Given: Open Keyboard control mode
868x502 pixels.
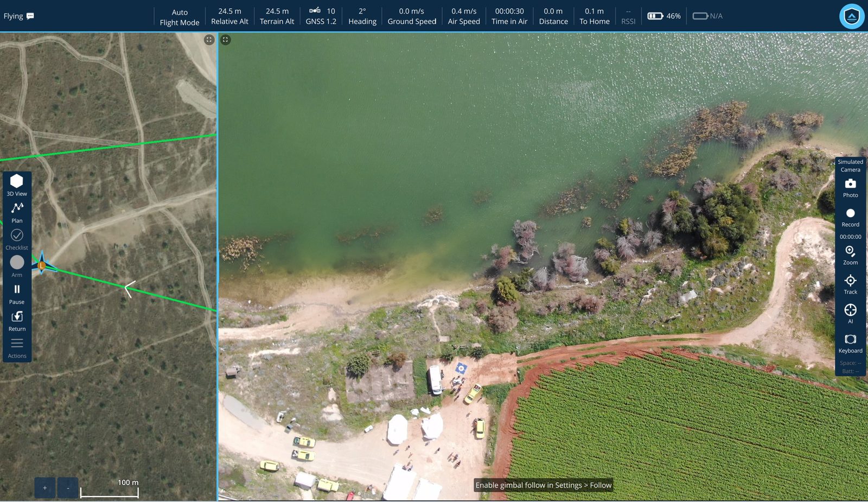Looking at the screenshot, I should pos(850,343).
